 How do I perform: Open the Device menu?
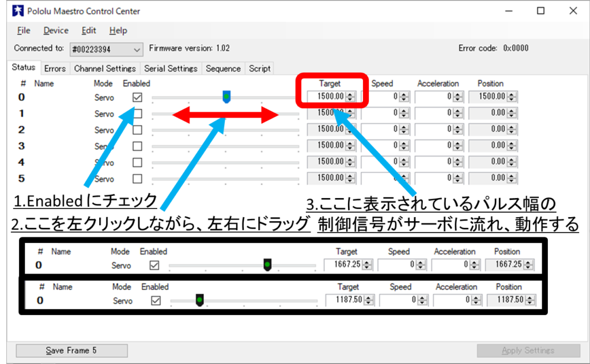56,31
